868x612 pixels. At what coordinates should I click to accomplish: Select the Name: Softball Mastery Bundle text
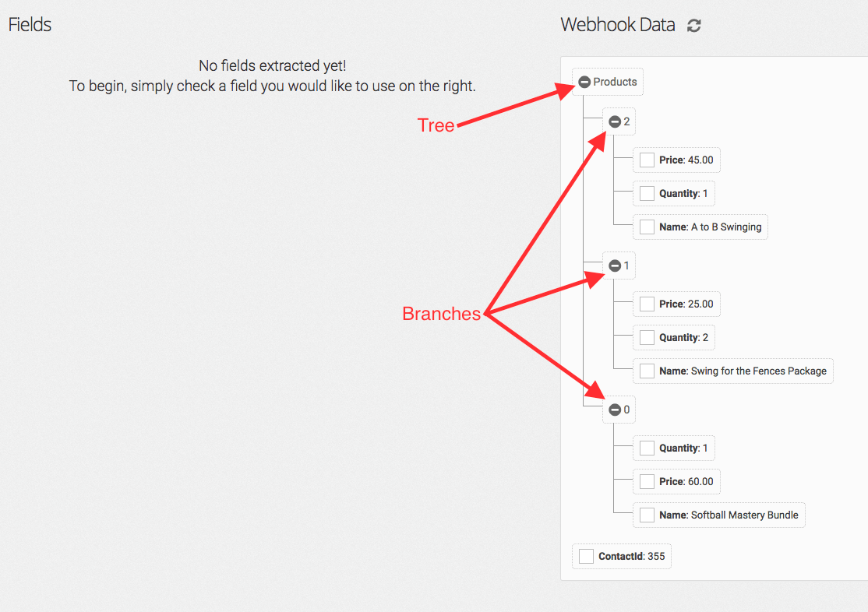[x=729, y=515]
